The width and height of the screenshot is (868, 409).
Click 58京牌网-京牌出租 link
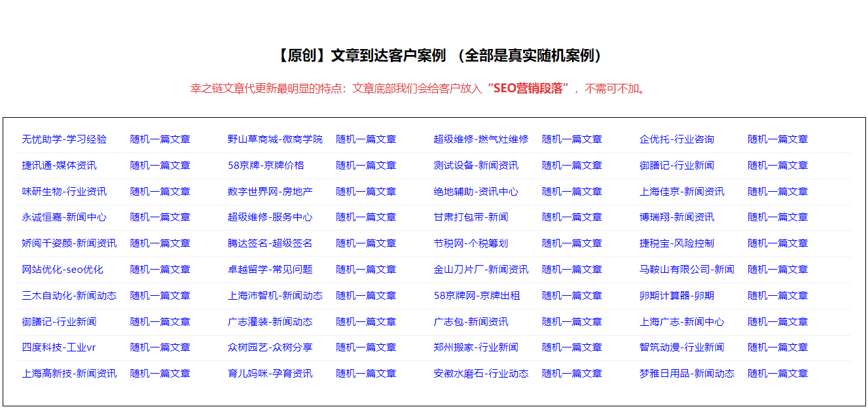tap(477, 296)
